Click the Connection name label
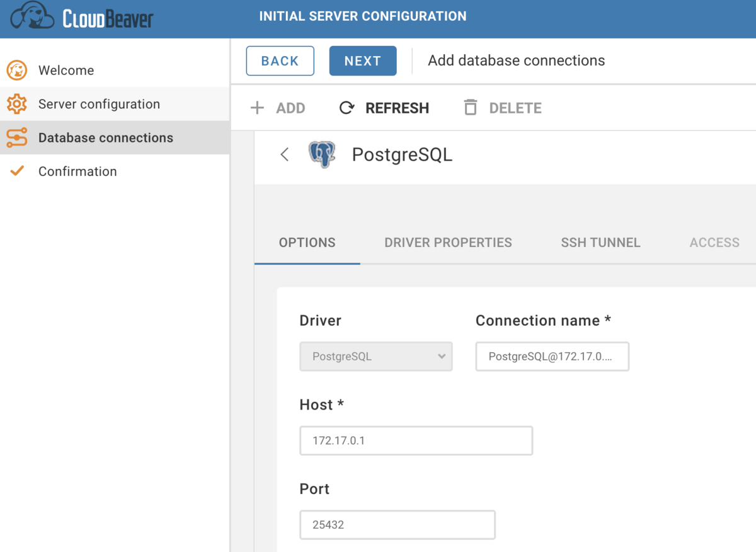Image resolution: width=756 pixels, height=552 pixels. (x=543, y=320)
